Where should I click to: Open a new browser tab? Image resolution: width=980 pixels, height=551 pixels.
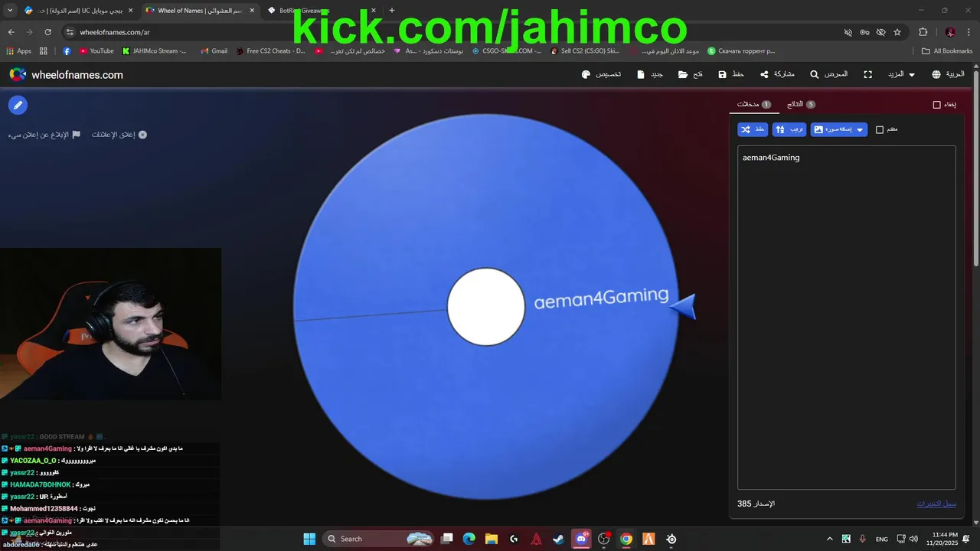tap(392, 11)
